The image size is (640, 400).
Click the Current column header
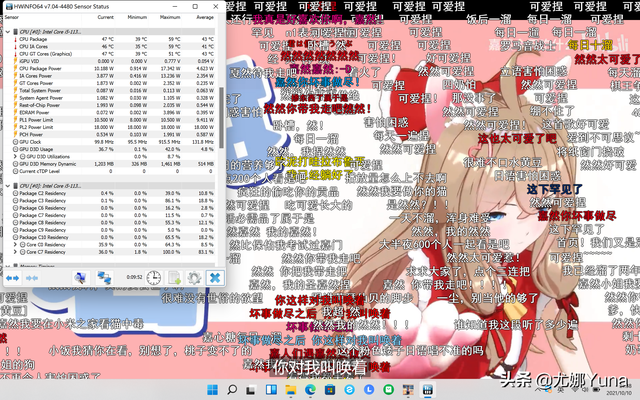click(x=105, y=17)
